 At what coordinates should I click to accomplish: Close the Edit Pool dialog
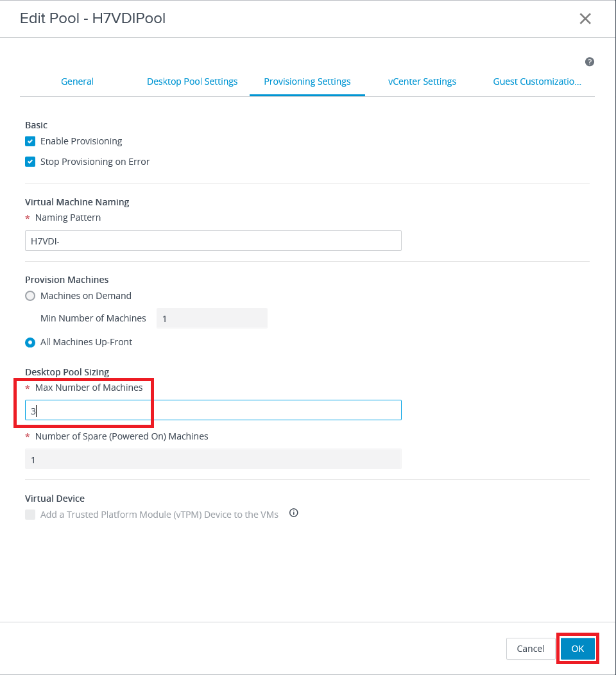pyautogui.click(x=585, y=19)
